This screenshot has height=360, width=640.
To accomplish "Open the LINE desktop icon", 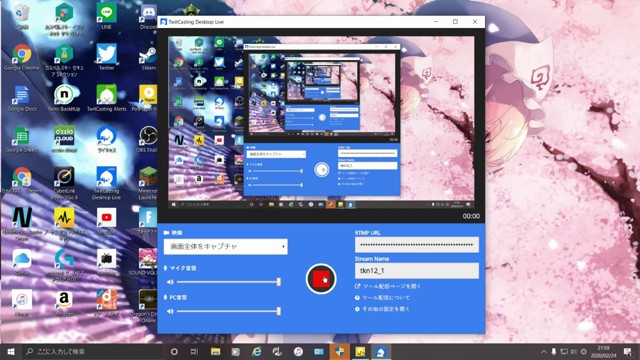I will pos(106,16).
